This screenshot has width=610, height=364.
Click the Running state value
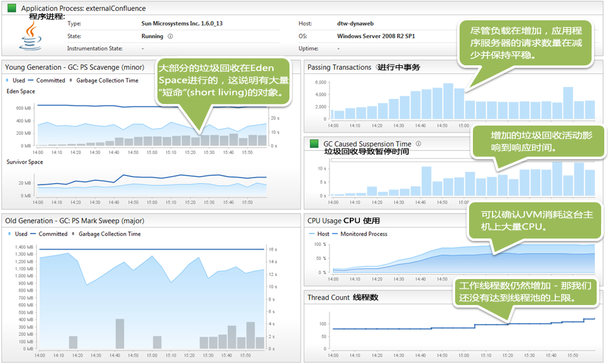(152, 36)
